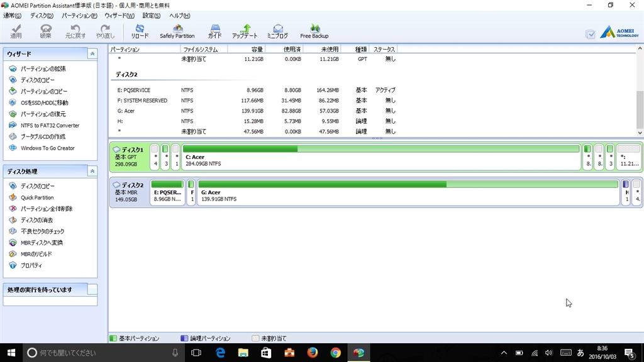The height and width of the screenshot is (362, 644).
Task: Open パーティションのコピー wizard
Action: [44, 91]
